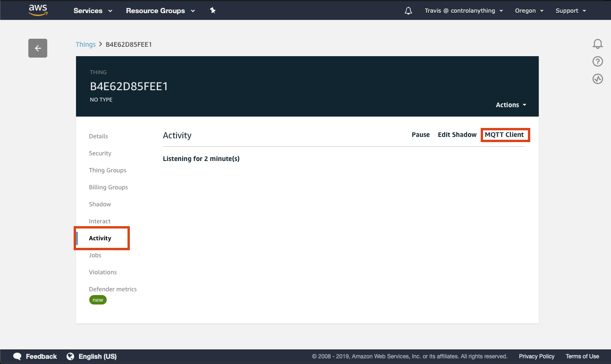This screenshot has width=611, height=364.
Task: Open the Resource Groups menu
Action: (160, 10)
